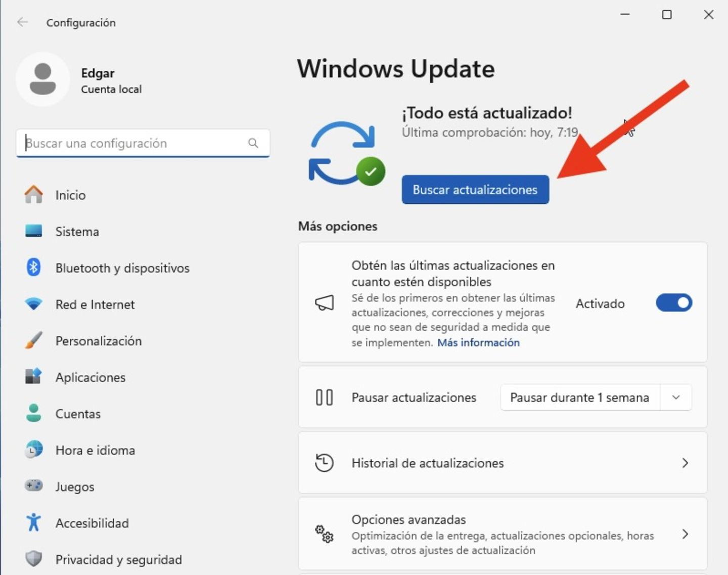
Task: Open Juegos using the gamepad icon
Action: (34, 486)
